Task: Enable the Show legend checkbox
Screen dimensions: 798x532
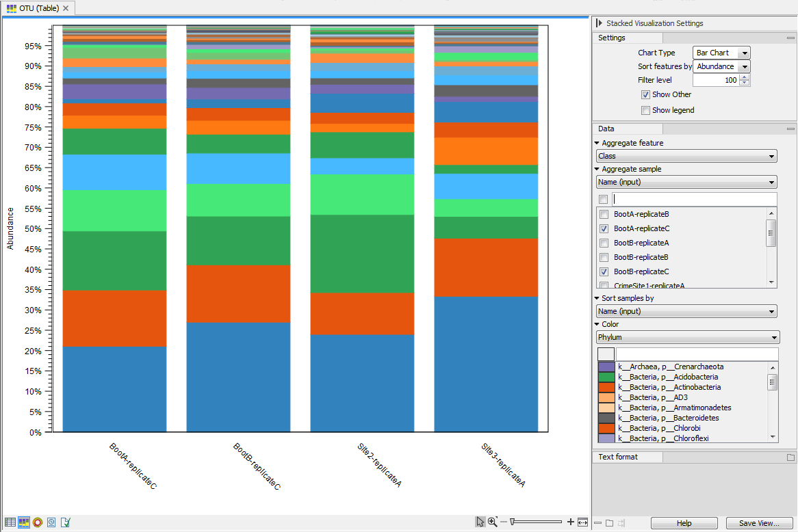Action: (645, 110)
